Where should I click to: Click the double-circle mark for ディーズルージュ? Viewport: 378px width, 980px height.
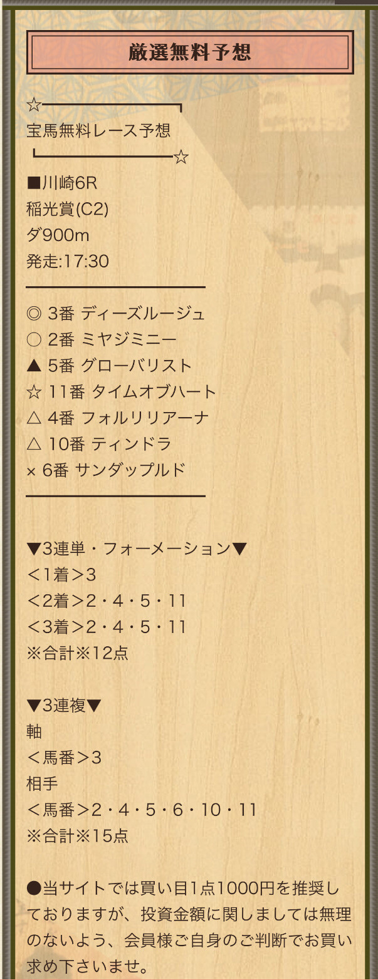point(34,313)
